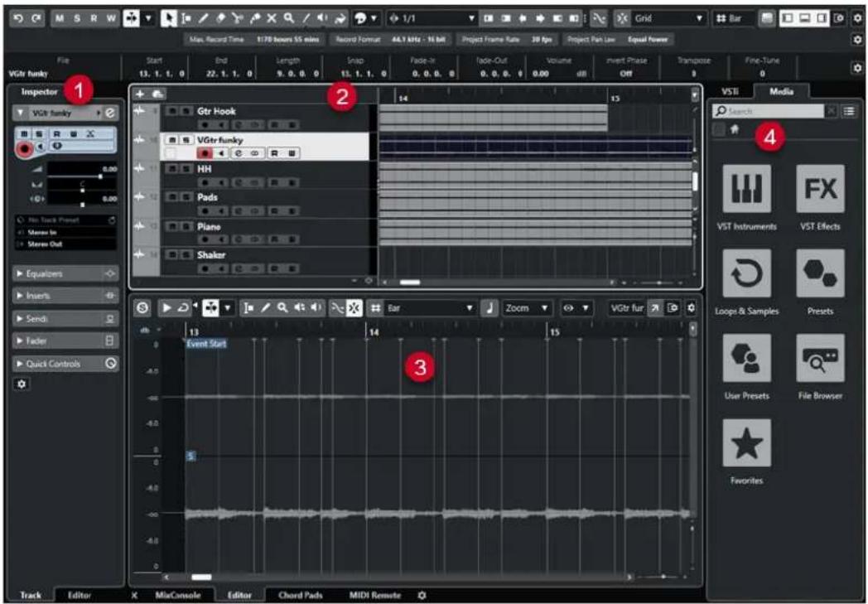Toggle Solo Editor button in sample editor
The image size is (868, 604).
[142, 308]
